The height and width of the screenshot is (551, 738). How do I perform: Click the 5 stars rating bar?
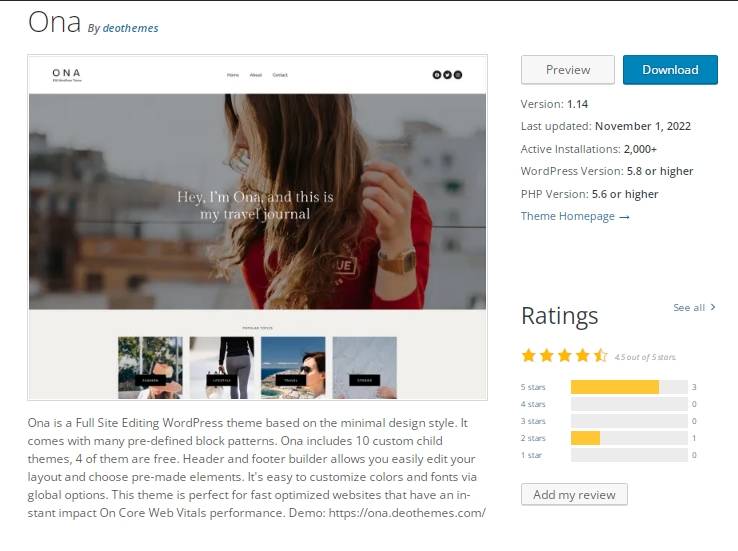click(x=629, y=387)
